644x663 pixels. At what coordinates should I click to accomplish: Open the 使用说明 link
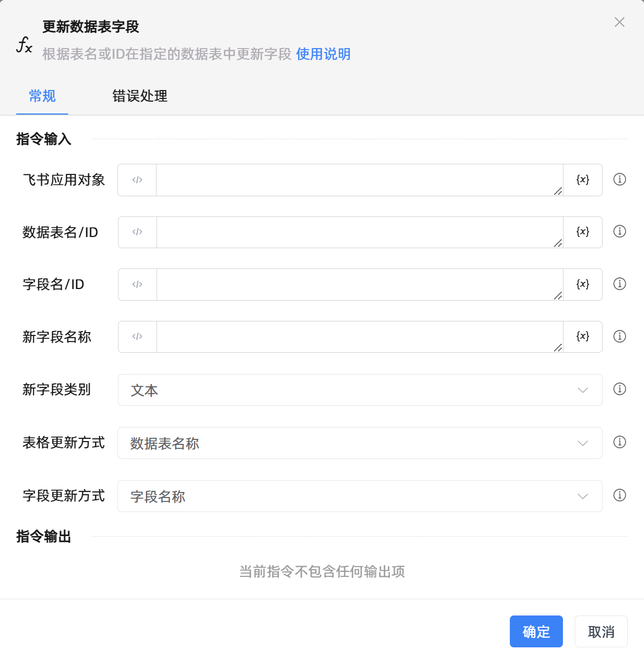tap(324, 54)
